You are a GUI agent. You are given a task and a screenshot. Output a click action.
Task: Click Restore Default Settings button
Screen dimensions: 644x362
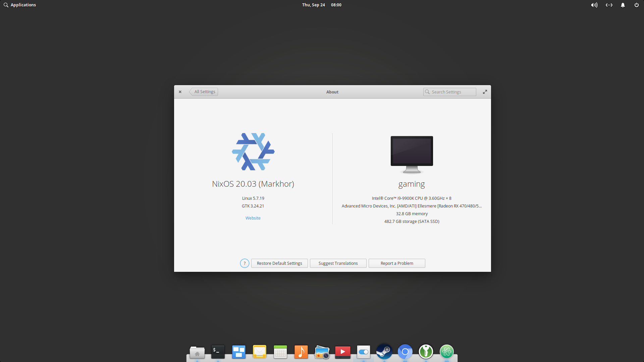click(279, 263)
